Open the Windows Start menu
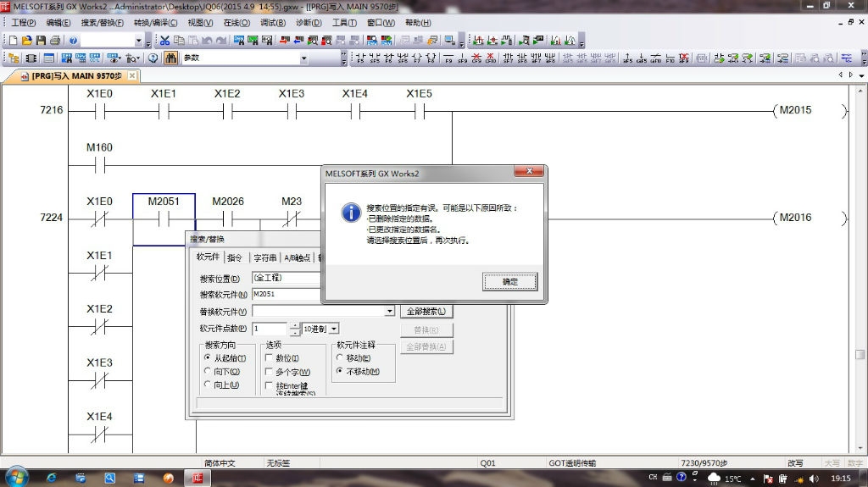The image size is (868, 487). [x=16, y=477]
